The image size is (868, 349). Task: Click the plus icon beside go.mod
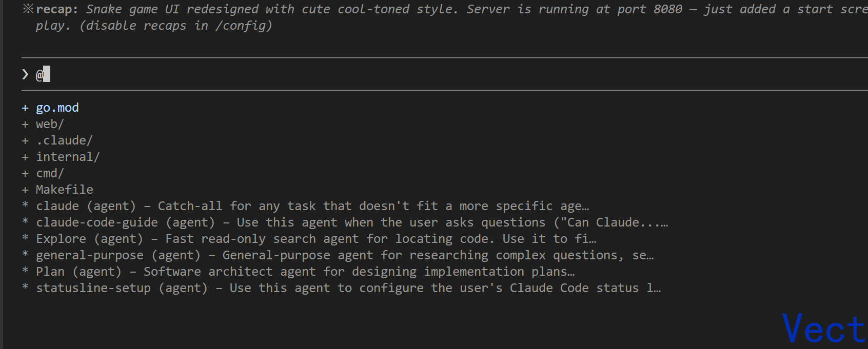click(25, 108)
